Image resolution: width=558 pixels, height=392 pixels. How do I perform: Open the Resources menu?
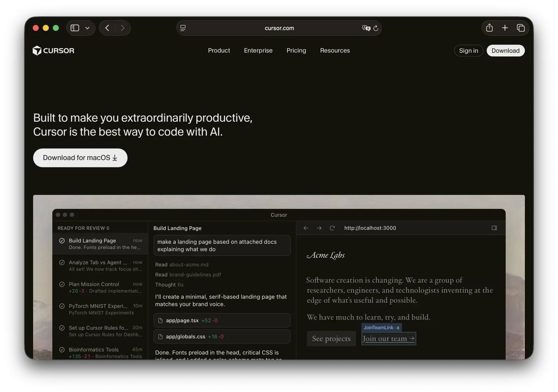(x=335, y=51)
